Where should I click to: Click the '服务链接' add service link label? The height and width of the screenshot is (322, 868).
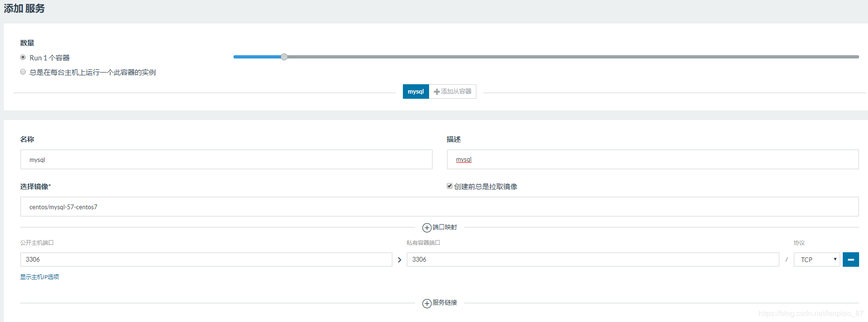pyautogui.click(x=445, y=302)
